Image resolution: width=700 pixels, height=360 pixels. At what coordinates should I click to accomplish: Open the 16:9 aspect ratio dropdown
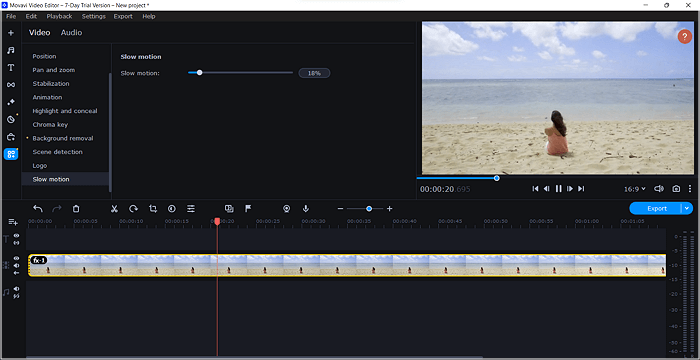click(634, 189)
